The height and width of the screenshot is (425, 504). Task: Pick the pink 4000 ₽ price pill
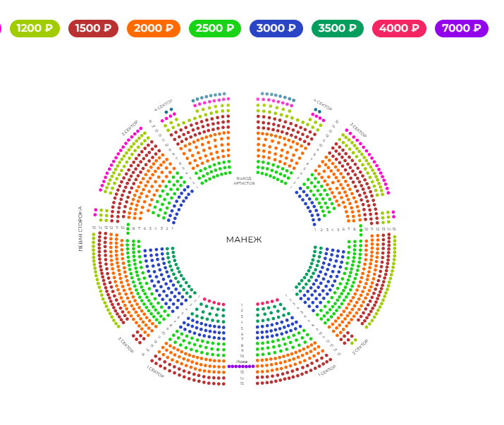point(398,29)
